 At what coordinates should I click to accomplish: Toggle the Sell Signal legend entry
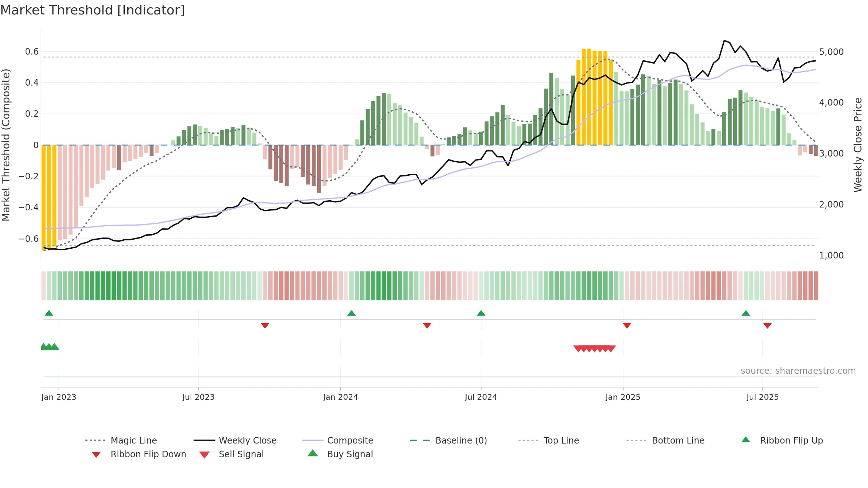[231, 454]
